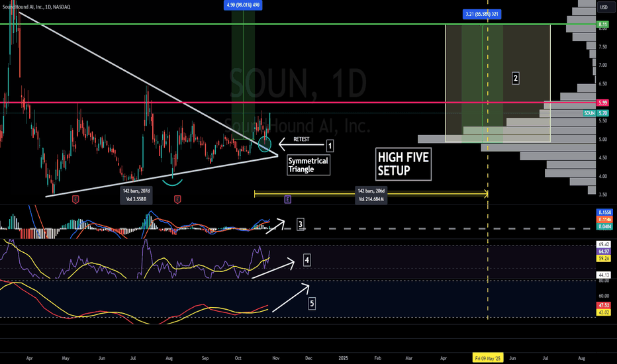Click the 2025 year label on time axis

coord(344,359)
